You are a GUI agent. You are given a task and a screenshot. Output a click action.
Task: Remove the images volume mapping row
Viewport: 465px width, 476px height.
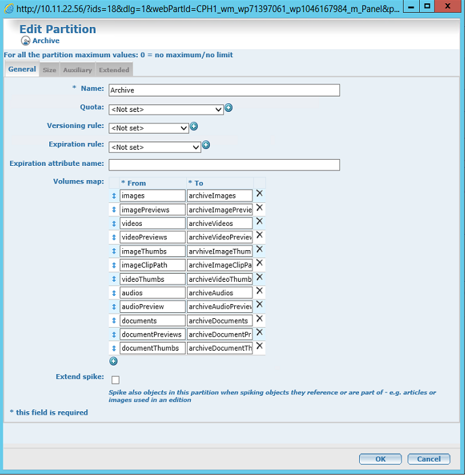point(259,194)
